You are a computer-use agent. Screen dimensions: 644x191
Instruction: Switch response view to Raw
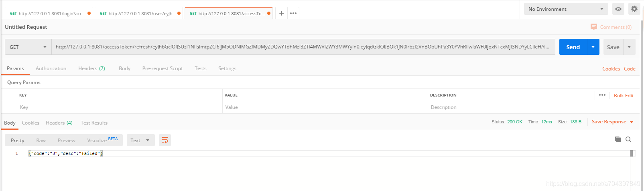(41, 140)
